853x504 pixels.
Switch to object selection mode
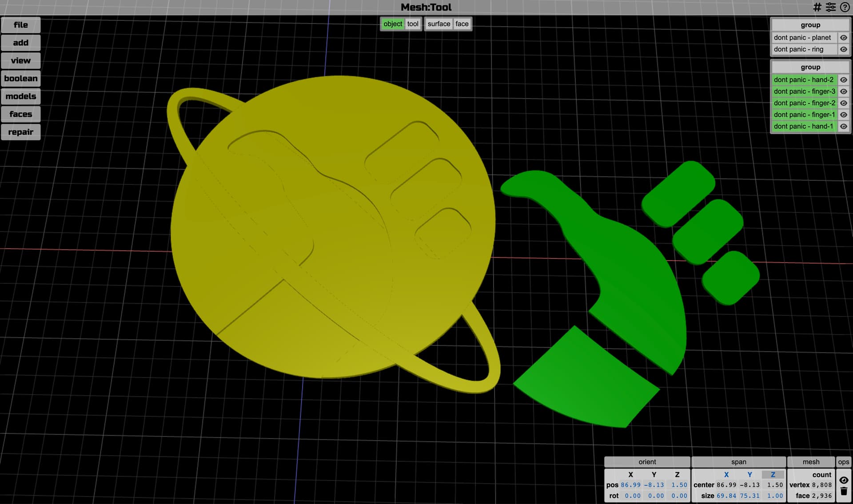click(x=393, y=24)
